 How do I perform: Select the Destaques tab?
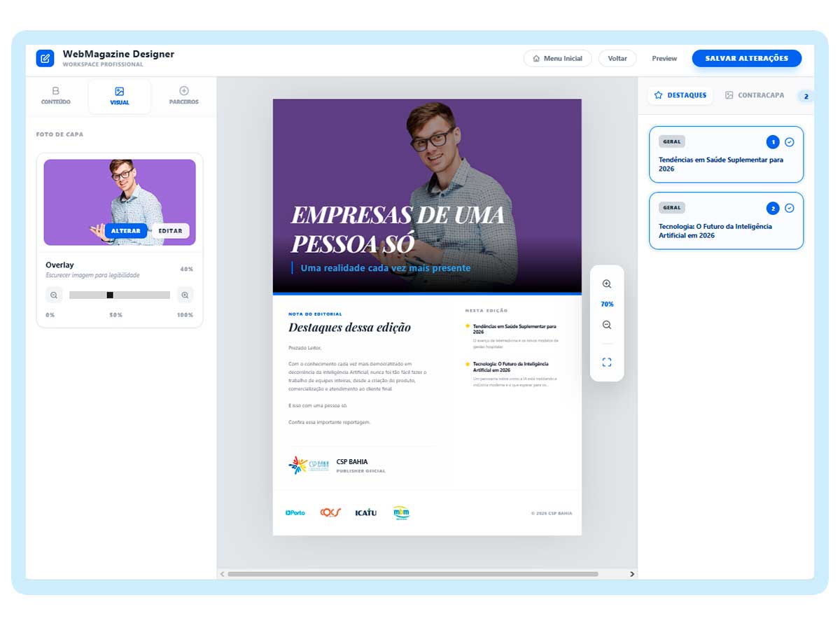[680, 95]
